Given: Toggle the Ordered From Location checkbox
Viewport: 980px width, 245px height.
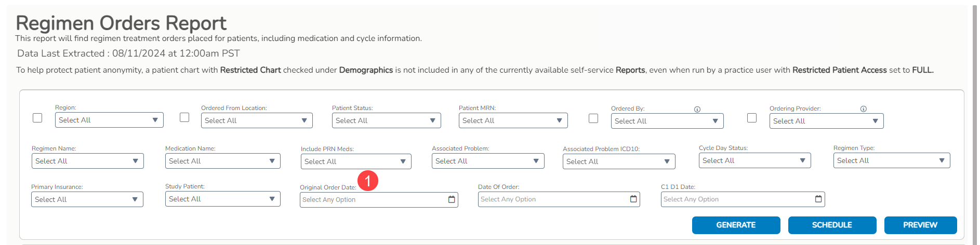Looking at the screenshot, I should (x=184, y=117).
